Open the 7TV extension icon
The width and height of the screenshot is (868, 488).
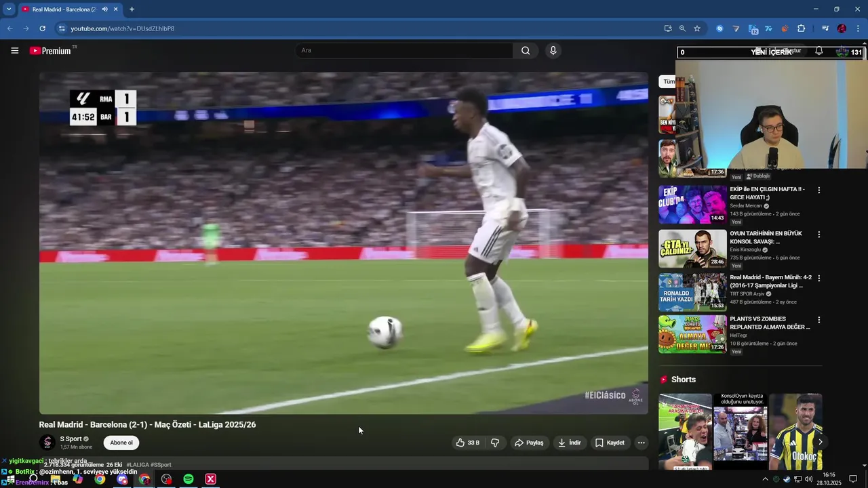[x=768, y=28]
